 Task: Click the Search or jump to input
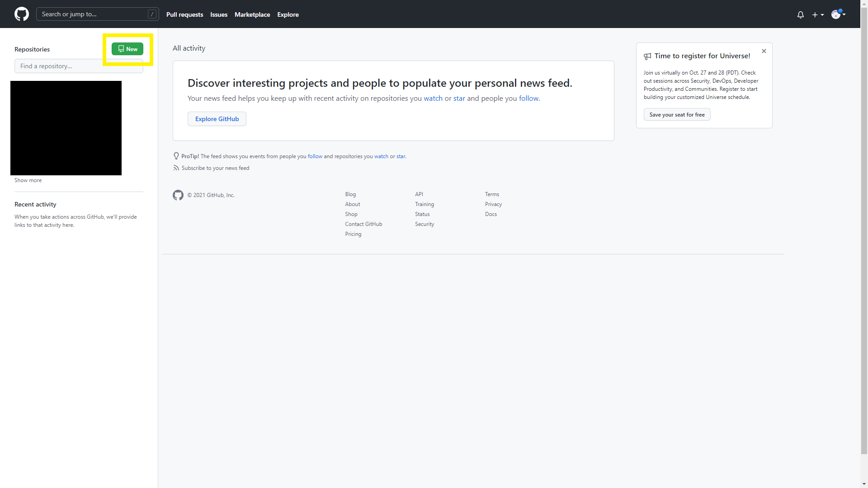(x=97, y=14)
